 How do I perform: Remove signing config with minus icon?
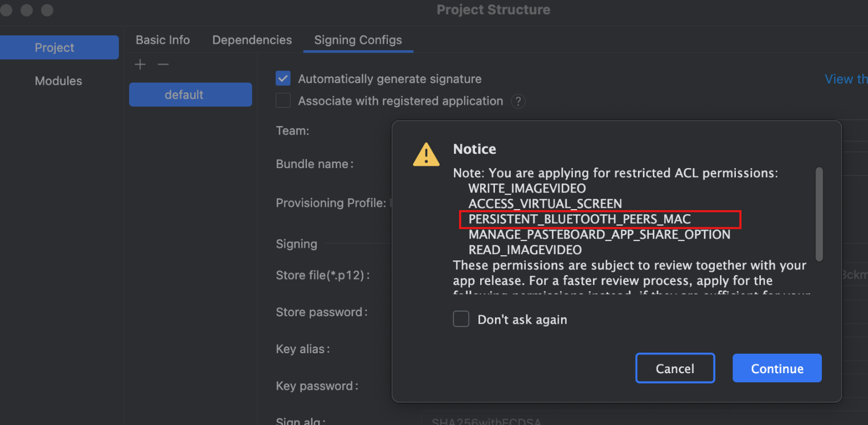pyautogui.click(x=163, y=64)
